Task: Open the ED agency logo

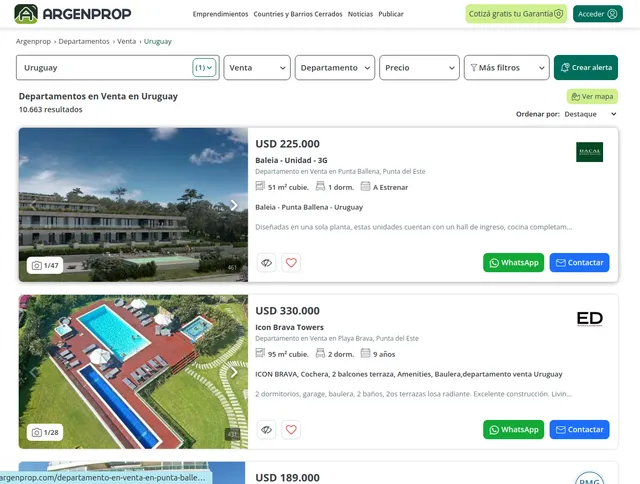Action: [589, 319]
